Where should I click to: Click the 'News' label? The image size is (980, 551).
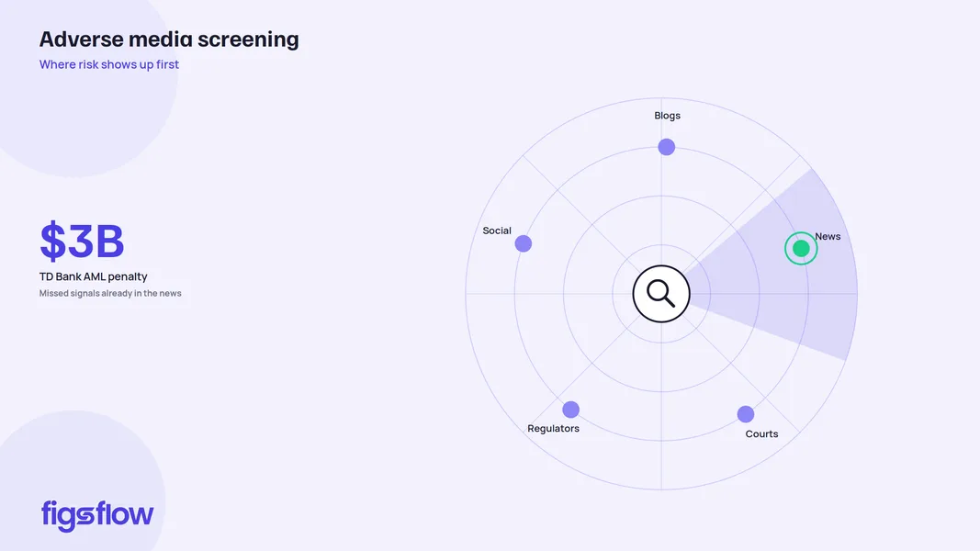tap(828, 236)
